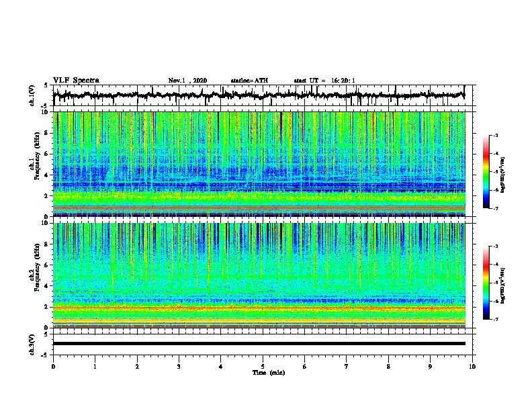Click the ch.2 spectrogram image
Viewport: 532px width, 411px height.
259,275
